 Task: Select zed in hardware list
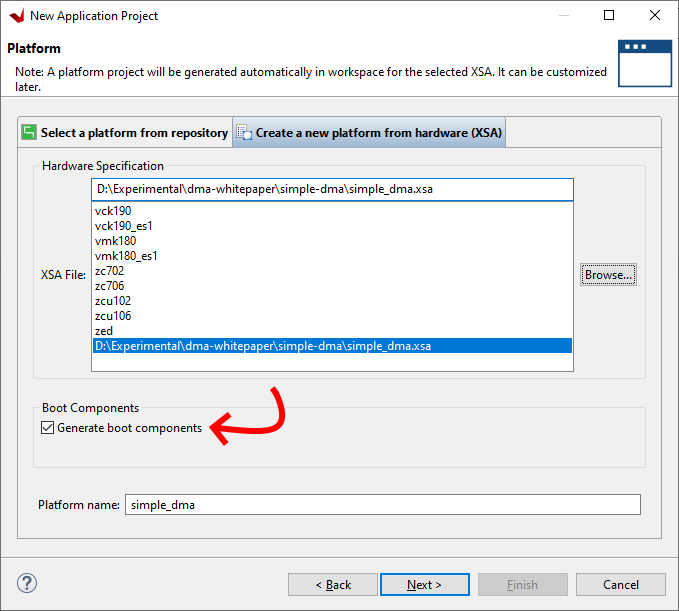point(333,331)
